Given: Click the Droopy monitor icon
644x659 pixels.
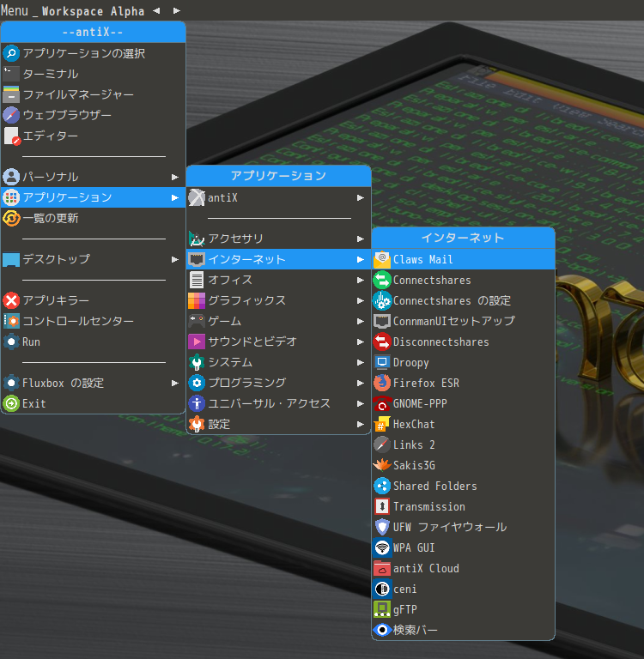Looking at the screenshot, I should tap(382, 362).
